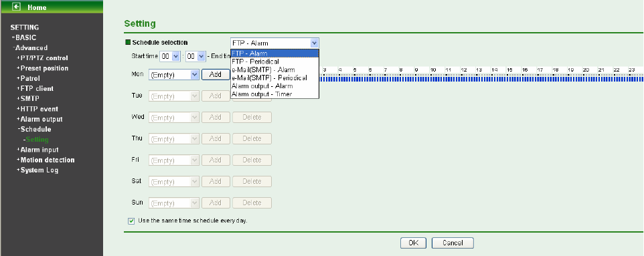This screenshot has width=644, height=256.
Task: Open the Home link in the sidebar
Action: 37,7
